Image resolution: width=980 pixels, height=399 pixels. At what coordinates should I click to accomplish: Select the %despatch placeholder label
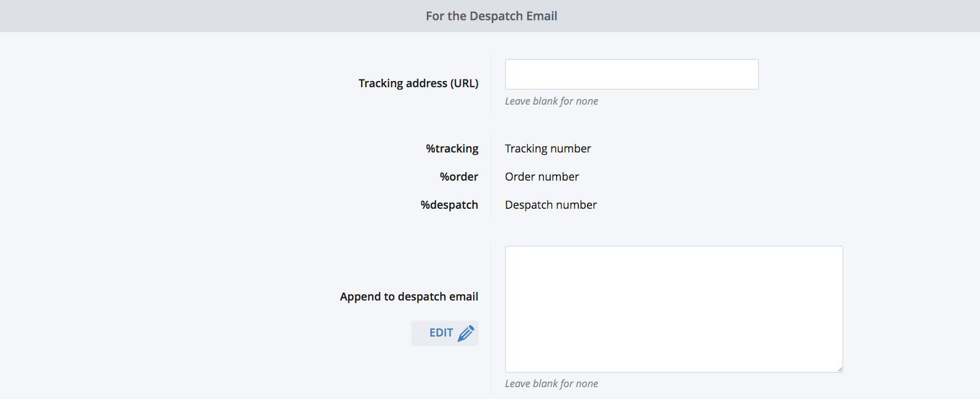pyautogui.click(x=449, y=205)
